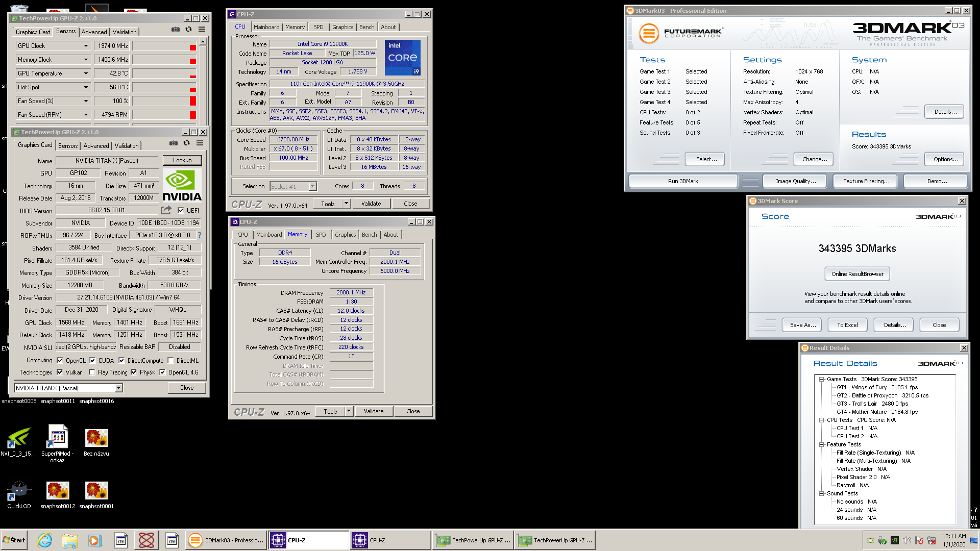980x551 pixels.
Task: Click scroll-up arrow in GPU-Z Sensors list
Action: [203, 41]
